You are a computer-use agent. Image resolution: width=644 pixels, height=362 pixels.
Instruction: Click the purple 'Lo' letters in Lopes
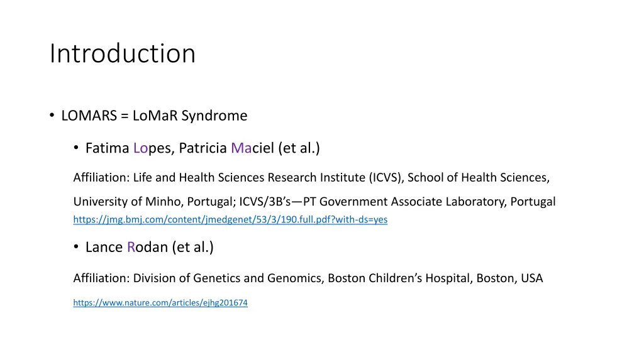[x=140, y=148]
